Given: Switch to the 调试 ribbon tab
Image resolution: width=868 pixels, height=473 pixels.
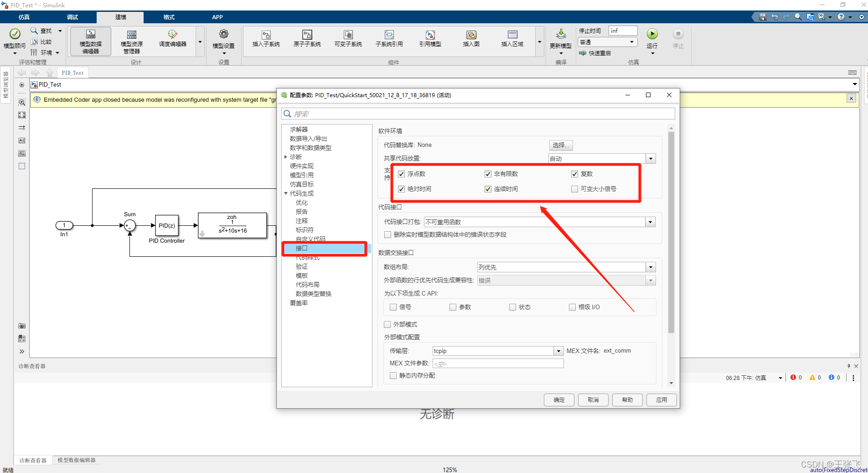Looking at the screenshot, I should [x=72, y=17].
